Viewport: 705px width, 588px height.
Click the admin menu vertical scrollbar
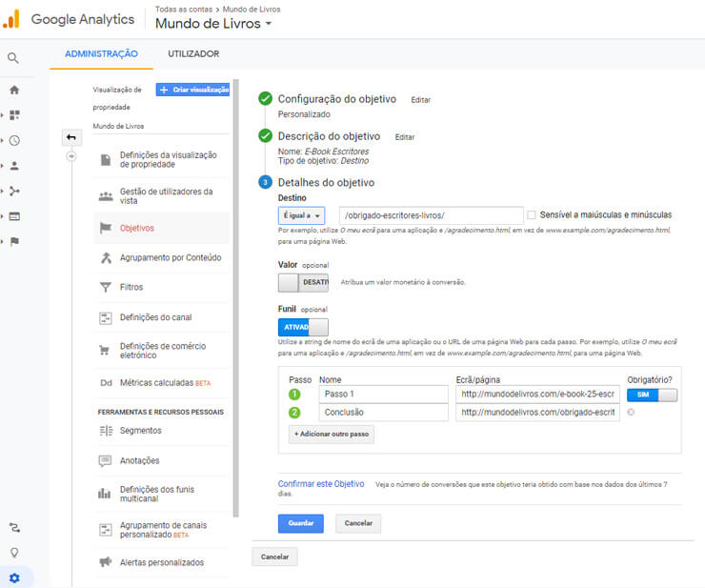236,298
